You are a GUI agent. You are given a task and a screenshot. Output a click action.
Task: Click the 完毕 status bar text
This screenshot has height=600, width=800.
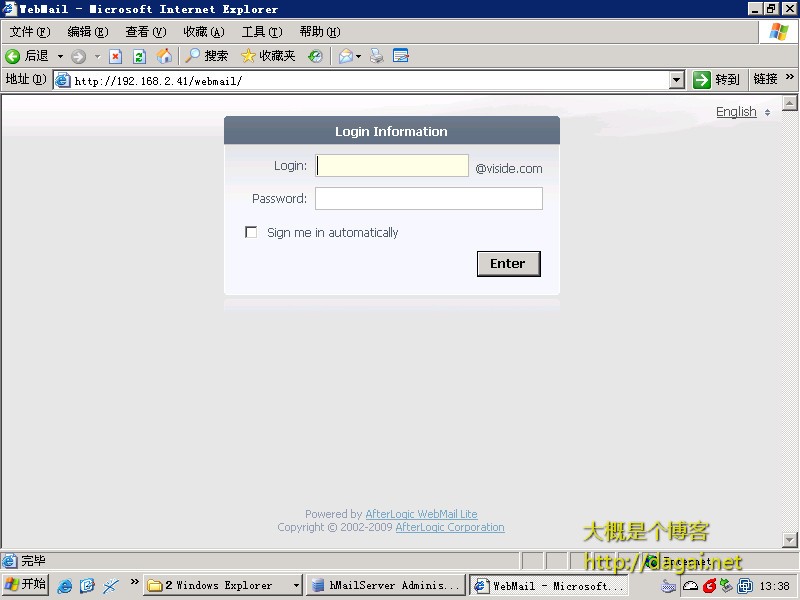[33, 561]
